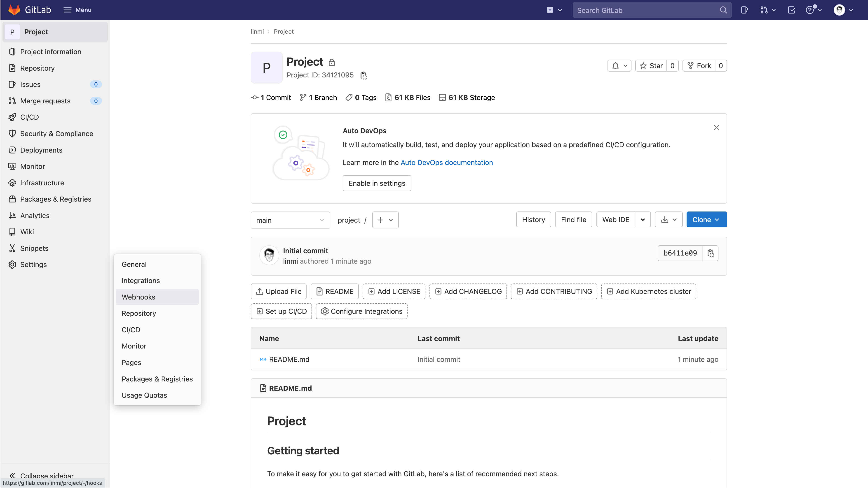This screenshot has width=868, height=488.
Task: Select Webhooks in Settings flyout
Action: [157, 297]
